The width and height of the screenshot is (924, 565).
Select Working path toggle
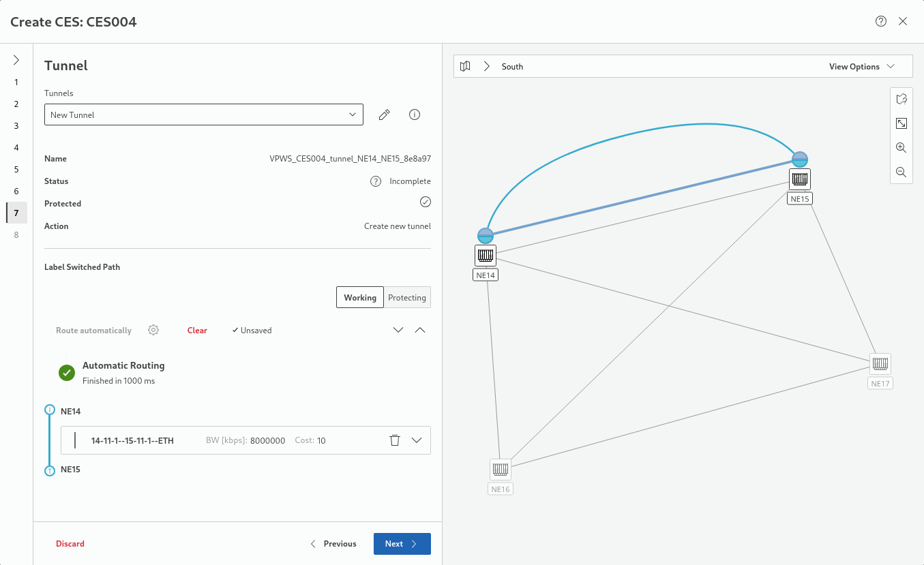tap(359, 298)
